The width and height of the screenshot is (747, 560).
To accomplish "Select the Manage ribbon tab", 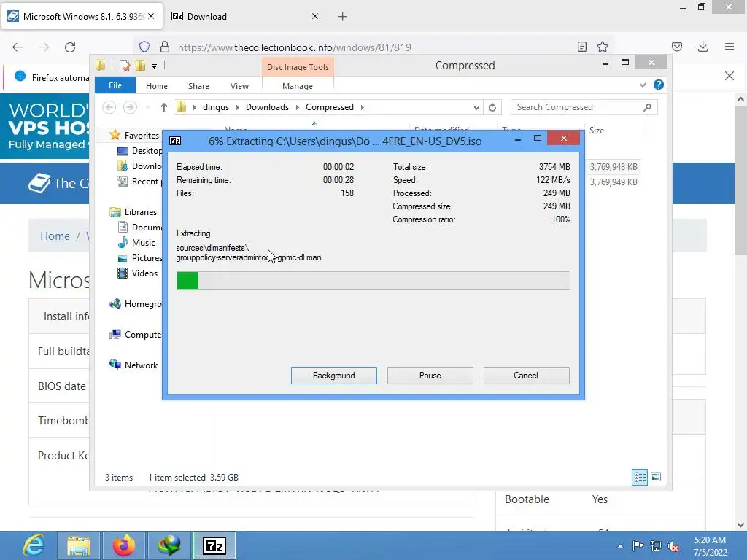I will [x=298, y=86].
